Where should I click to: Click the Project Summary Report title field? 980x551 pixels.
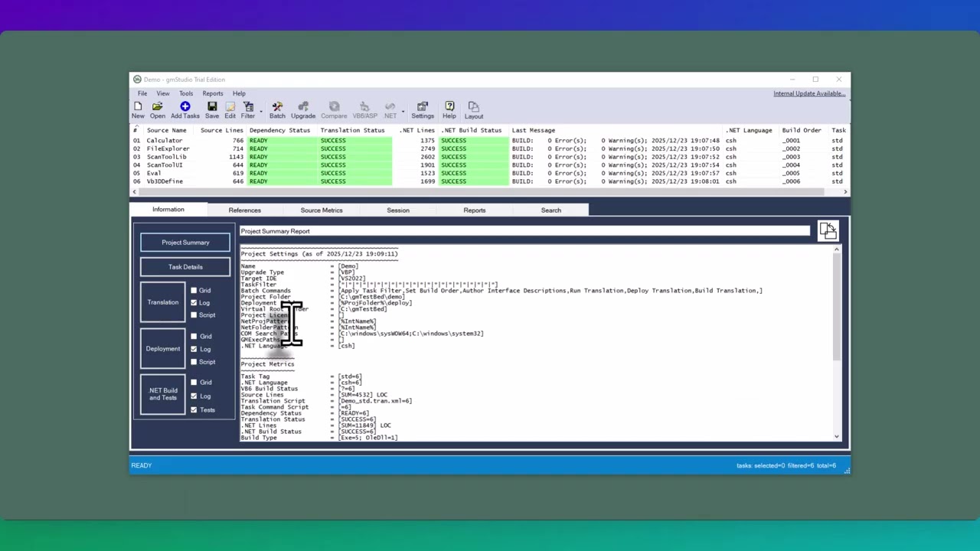coord(524,231)
